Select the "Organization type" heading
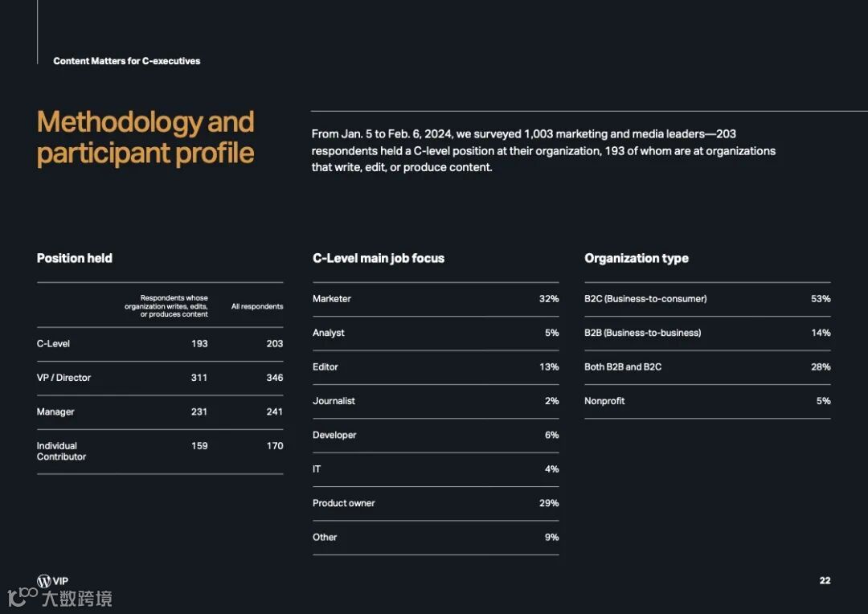The width and height of the screenshot is (868, 614). [x=637, y=258]
